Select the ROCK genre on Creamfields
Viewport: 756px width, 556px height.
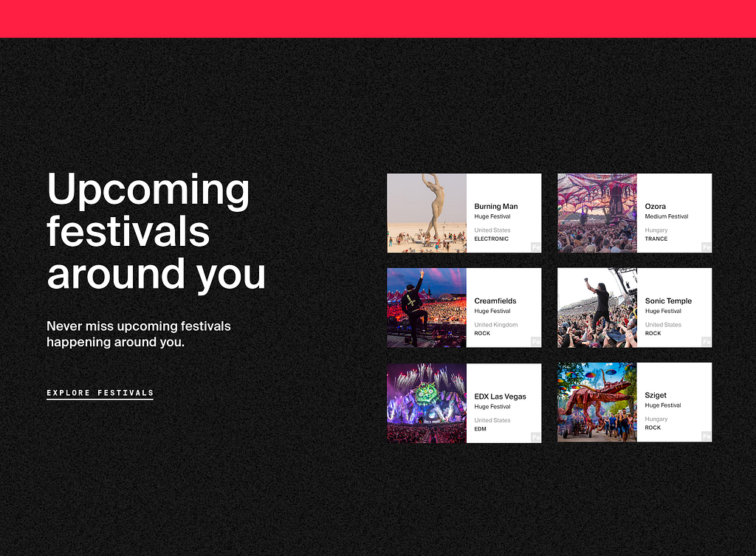(x=482, y=333)
